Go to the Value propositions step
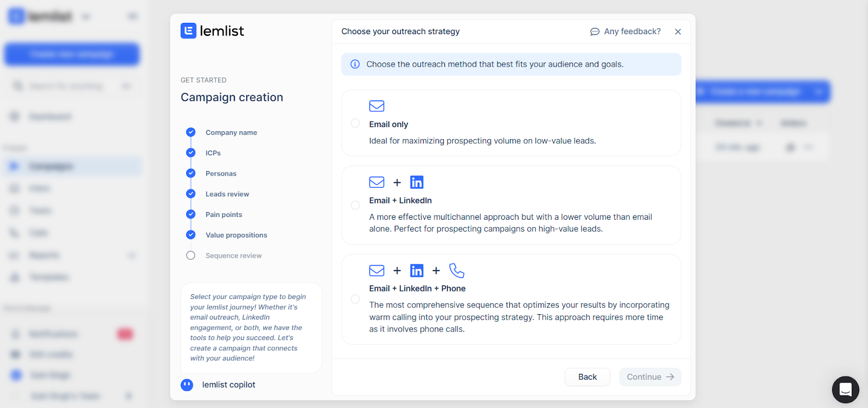This screenshot has width=868, height=408. [x=237, y=235]
